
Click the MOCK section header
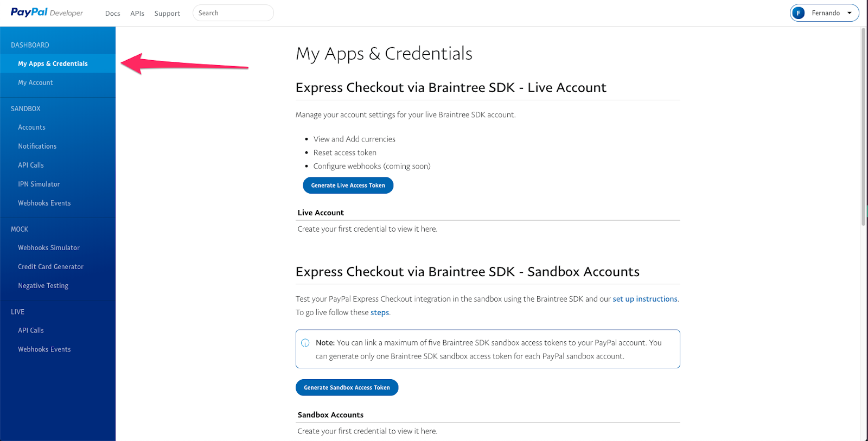(x=20, y=229)
